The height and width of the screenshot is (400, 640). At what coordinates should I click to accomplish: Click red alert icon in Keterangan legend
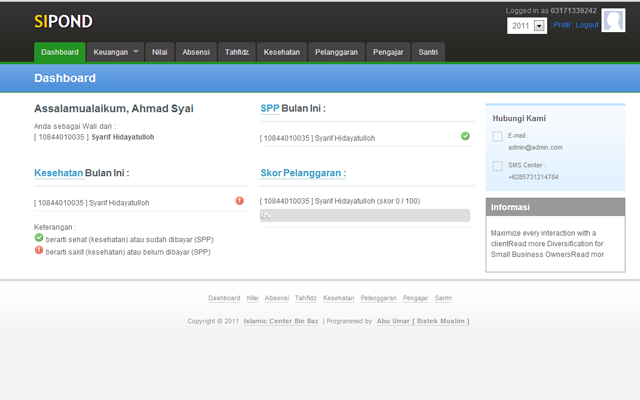click(39, 251)
